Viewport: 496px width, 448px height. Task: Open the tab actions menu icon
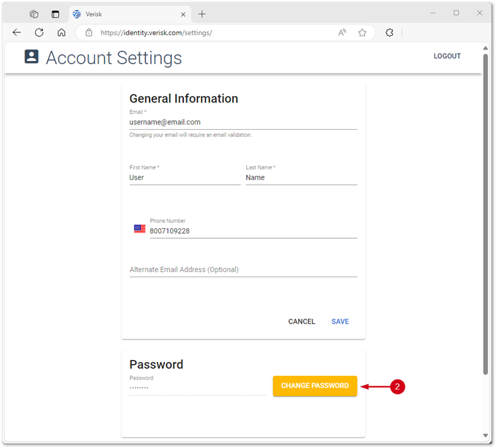point(56,14)
